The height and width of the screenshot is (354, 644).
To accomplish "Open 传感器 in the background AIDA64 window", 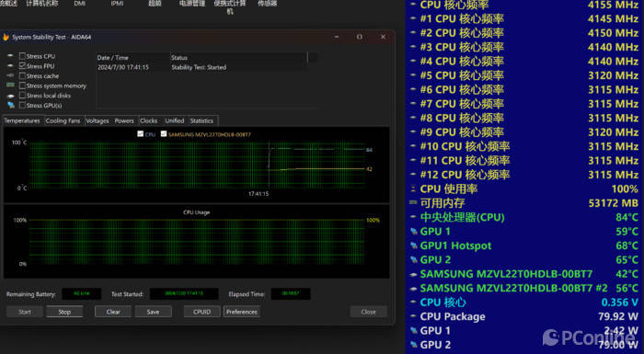I will click(x=268, y=4).
